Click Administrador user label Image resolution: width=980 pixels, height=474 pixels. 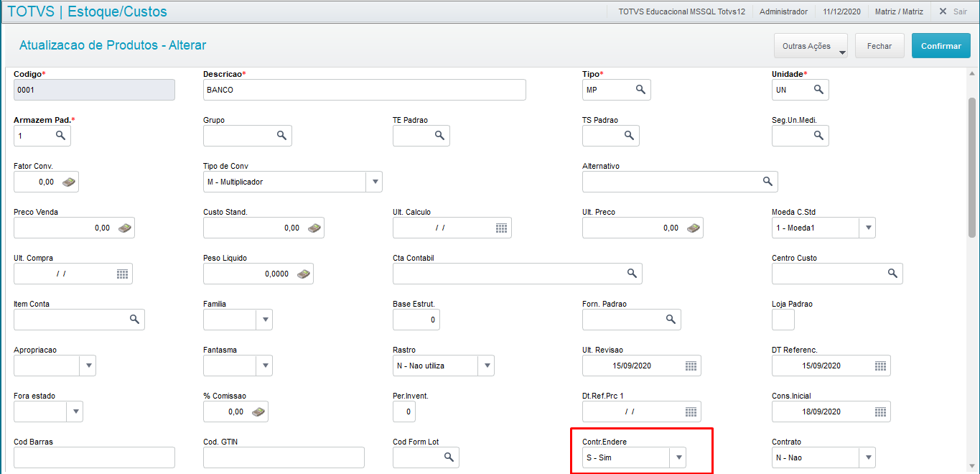click(x=783, y=11)
